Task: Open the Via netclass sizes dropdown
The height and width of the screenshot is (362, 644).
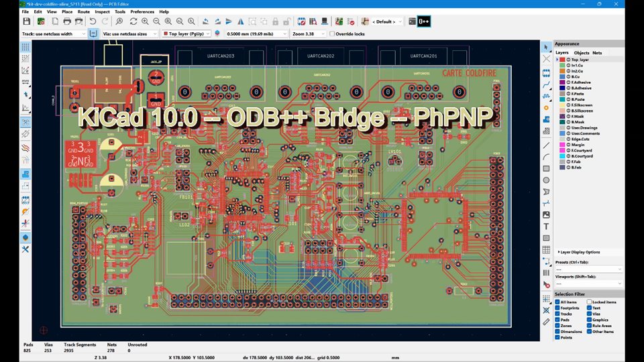Action: [x=129, y=34]
